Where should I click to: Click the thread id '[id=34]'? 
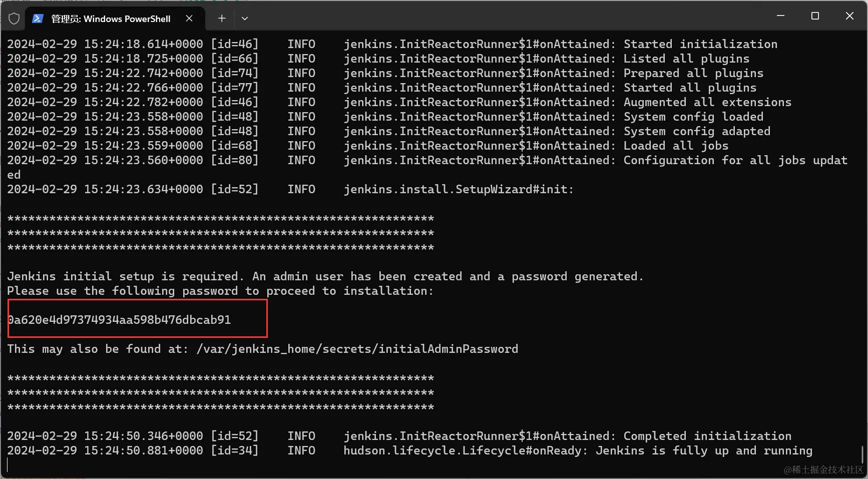pyautogui.click(x=235, y=450)
